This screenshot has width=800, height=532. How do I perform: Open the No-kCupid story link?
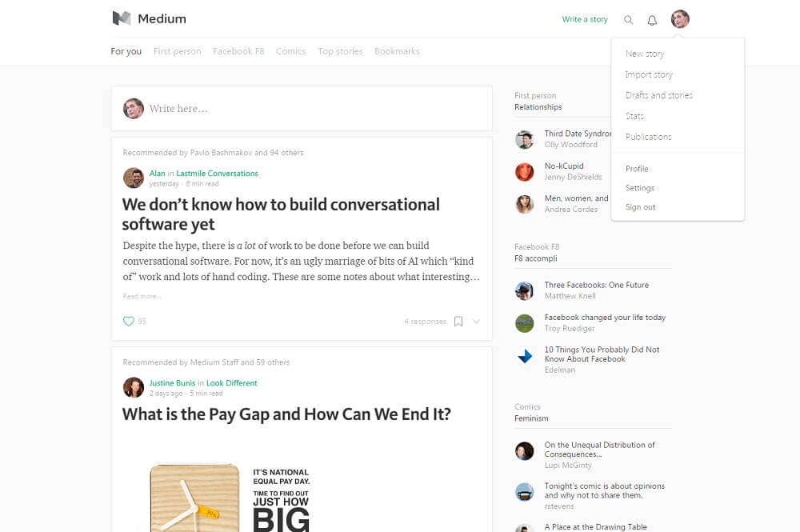click(x=564, y=166)
